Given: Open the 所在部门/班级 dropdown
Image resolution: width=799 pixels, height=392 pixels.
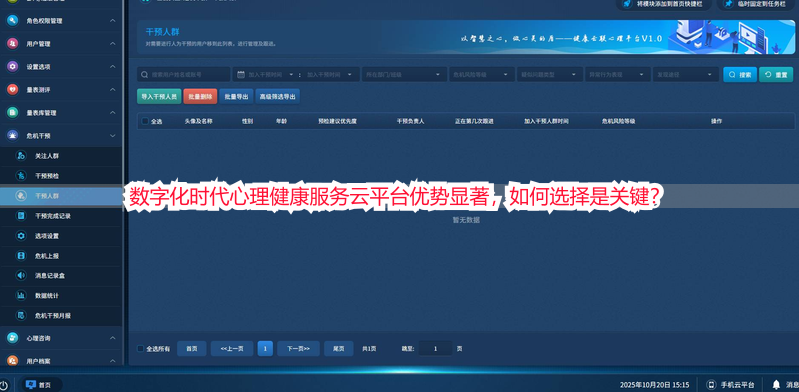Looking at the screenshot, I should tap(404, 74).
